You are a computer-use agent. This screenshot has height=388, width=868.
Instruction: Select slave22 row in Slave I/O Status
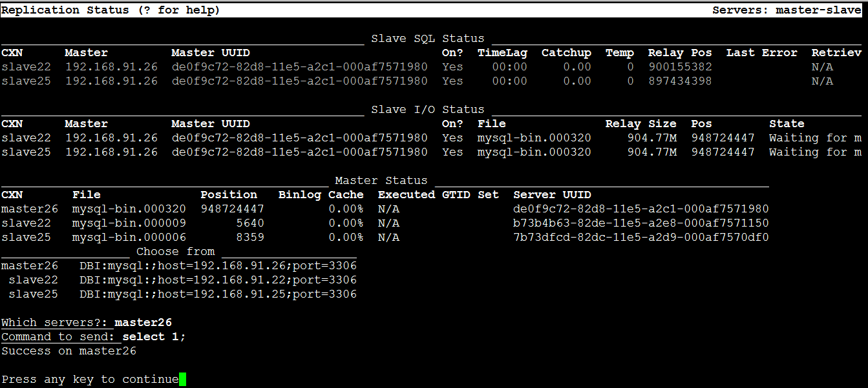pyautogui.click(x=431, y=138)
